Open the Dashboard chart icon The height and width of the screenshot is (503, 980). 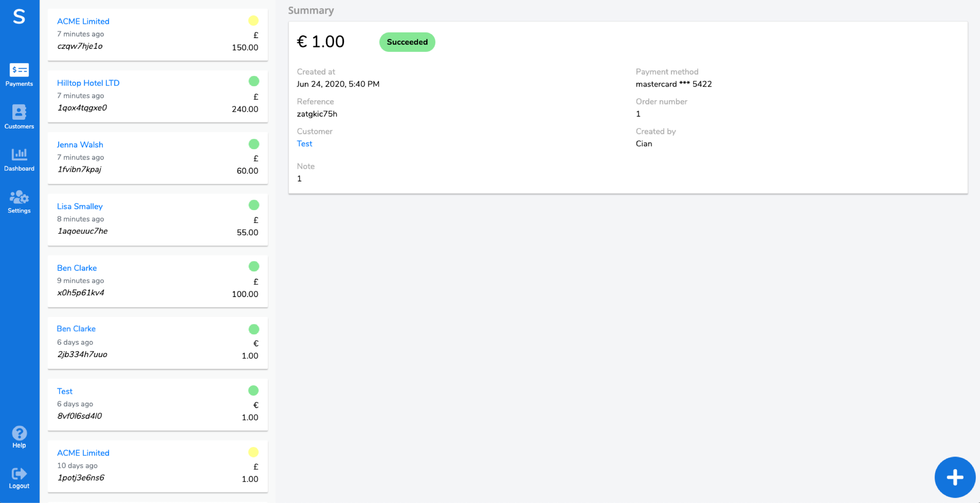click(x=19, y=155)
